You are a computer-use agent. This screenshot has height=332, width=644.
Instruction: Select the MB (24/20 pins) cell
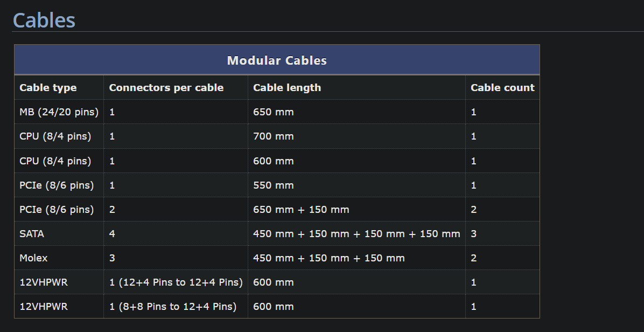pyautogui.click(x=59, y=112)
